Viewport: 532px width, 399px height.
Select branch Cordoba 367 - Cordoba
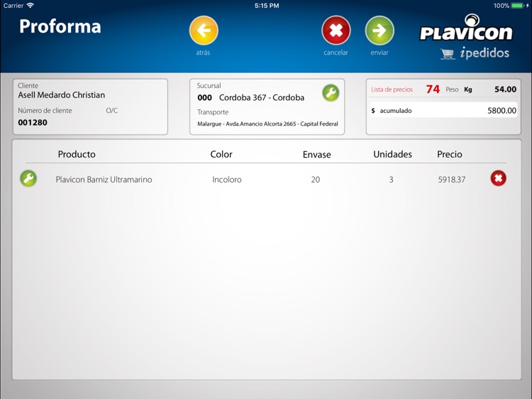262,98
